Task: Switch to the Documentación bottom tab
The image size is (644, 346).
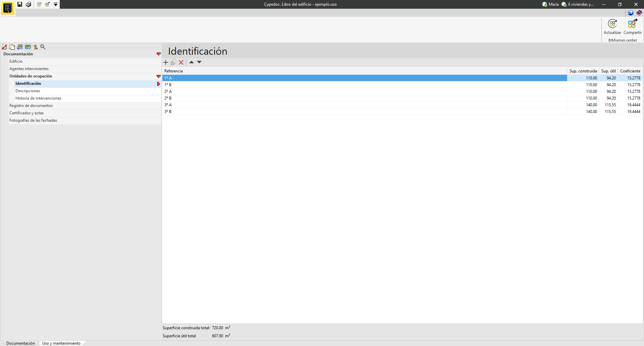Action: click(20, 343)
